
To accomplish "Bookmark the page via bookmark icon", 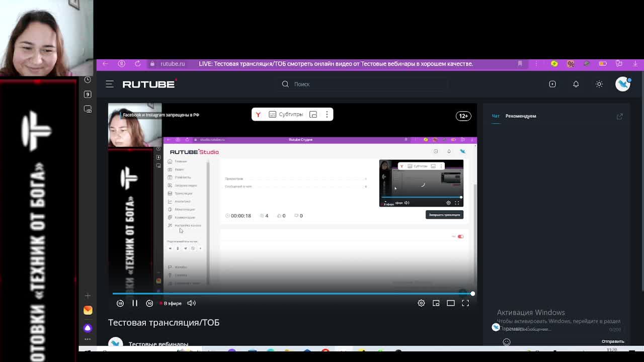I will [x=520, y=64].
